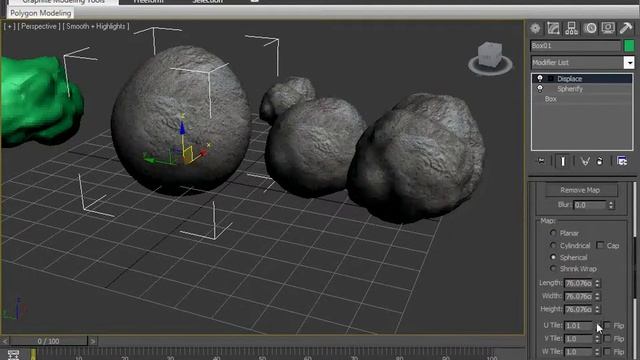Image resolution: width=640 pixels, height=360 pixels.
Task: Click the W Tile spinner arrows
Action: pos(598,352)
